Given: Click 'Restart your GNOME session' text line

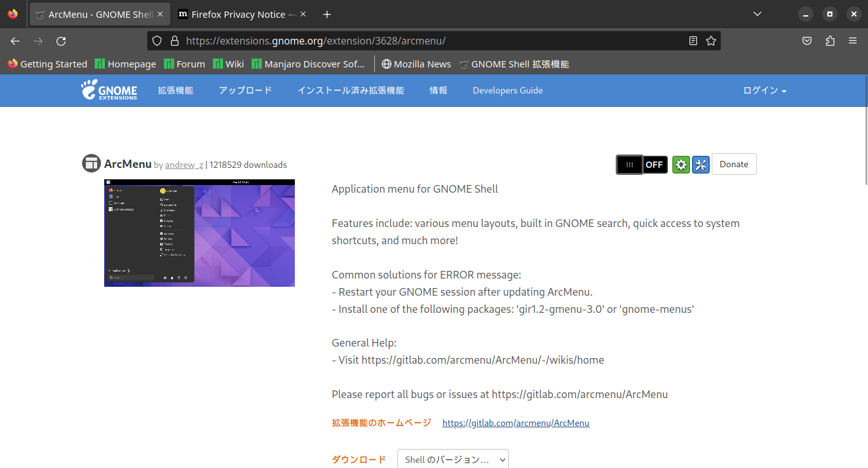Looking at the screenshot, I should 462,292.
